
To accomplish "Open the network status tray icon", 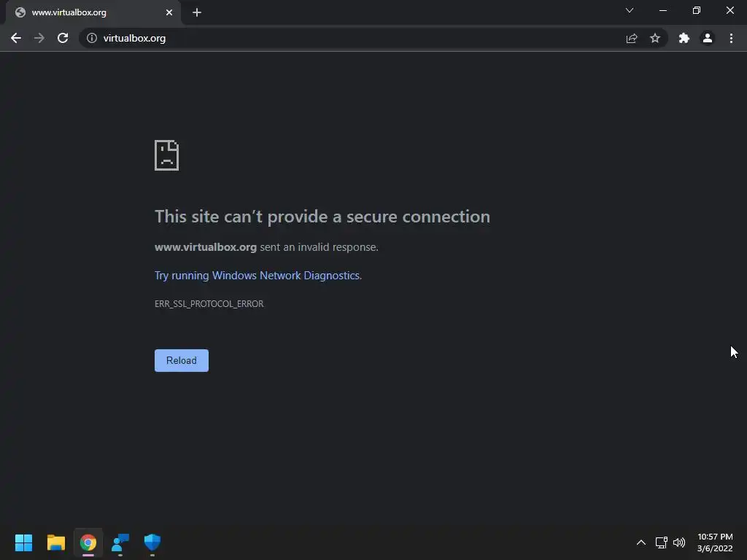I will click(x=661, y=542).
